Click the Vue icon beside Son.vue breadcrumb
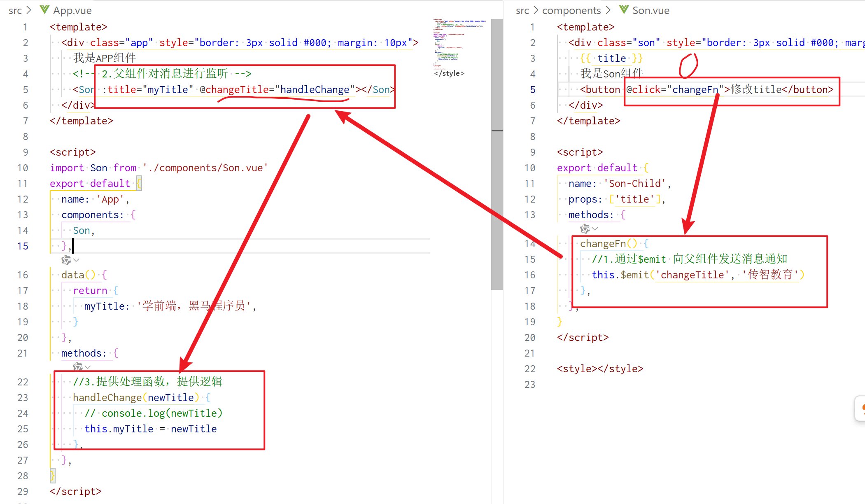865x504 pixels. pyautogui.click(x=624, y=10)
